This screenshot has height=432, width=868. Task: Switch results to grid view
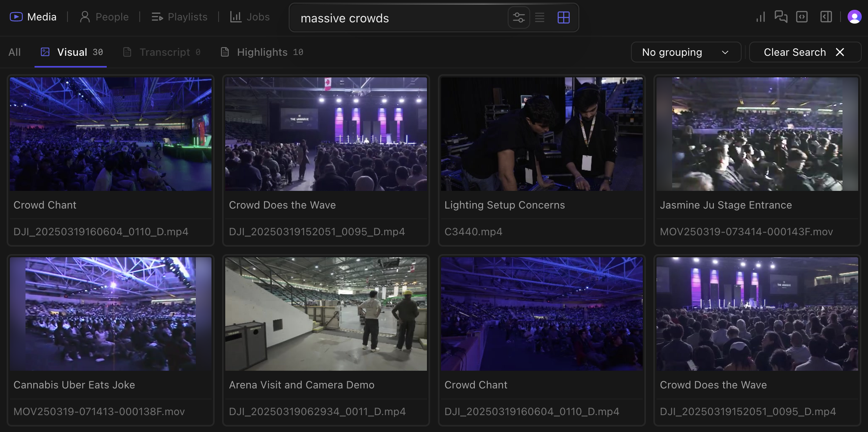click(x=563, y=18)
